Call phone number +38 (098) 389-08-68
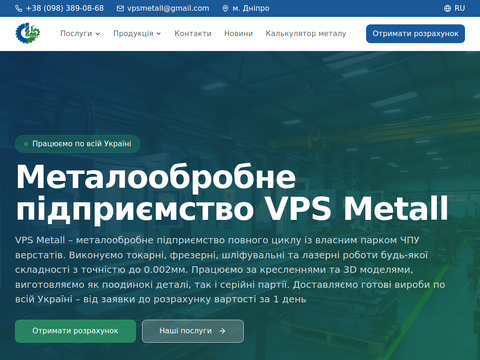The height and width of the screenshot is (360, 480). coord(65,8)
